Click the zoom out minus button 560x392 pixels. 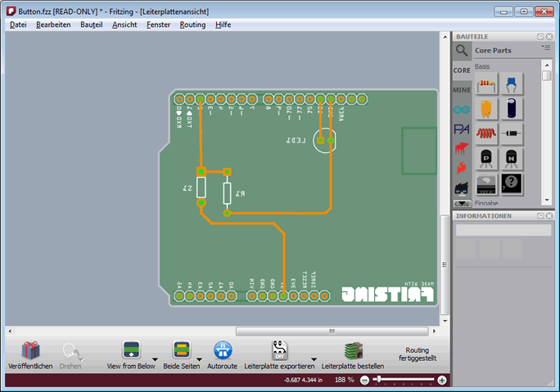365,381
